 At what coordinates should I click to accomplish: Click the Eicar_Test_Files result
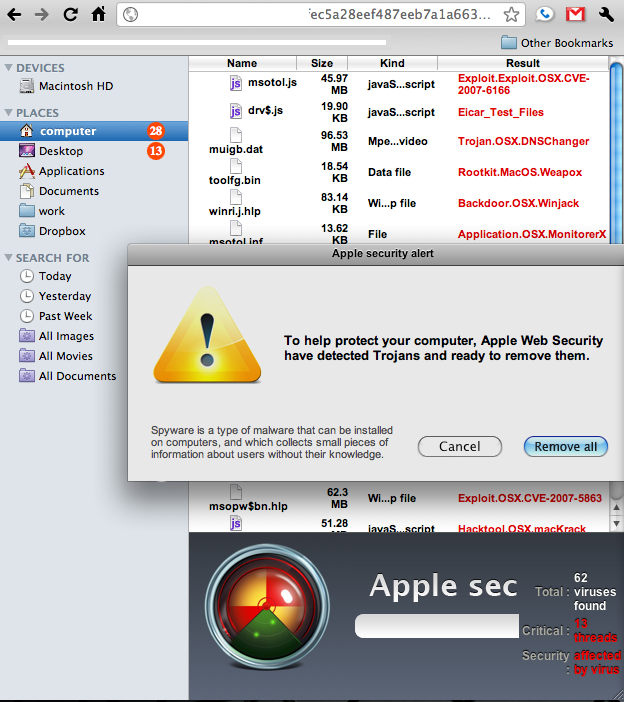pyautogui.click(x=500, y=112)
